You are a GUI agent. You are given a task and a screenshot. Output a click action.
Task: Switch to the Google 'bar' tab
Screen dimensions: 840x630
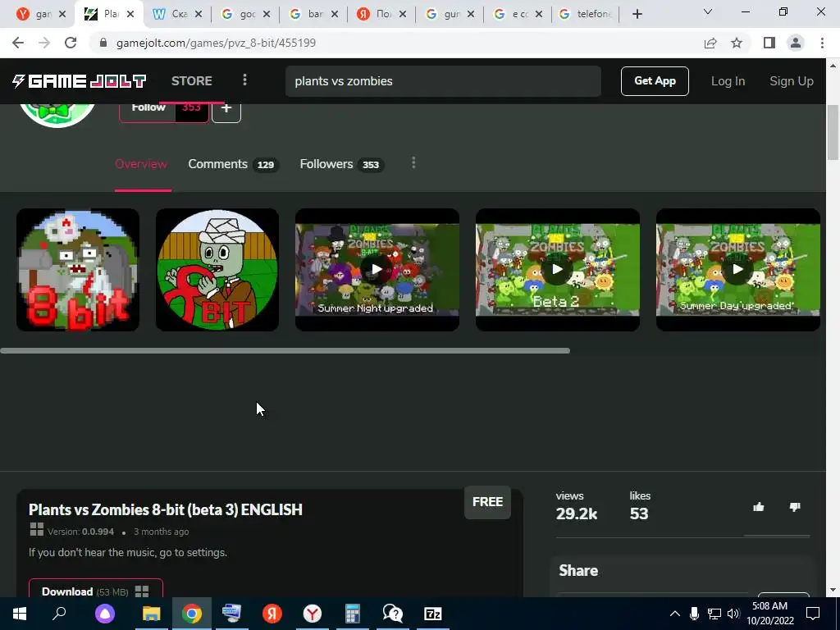[x=313, y=15]
